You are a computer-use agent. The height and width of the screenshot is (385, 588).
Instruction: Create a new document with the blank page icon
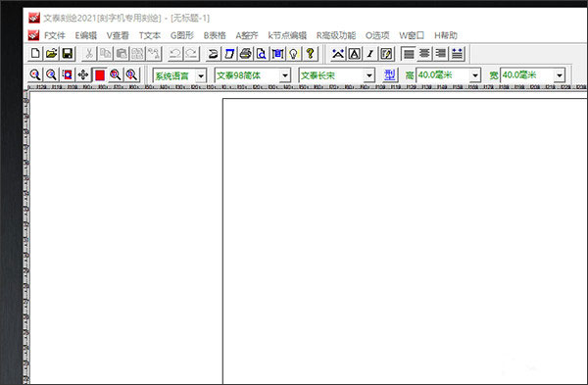[x=35, y=54]
